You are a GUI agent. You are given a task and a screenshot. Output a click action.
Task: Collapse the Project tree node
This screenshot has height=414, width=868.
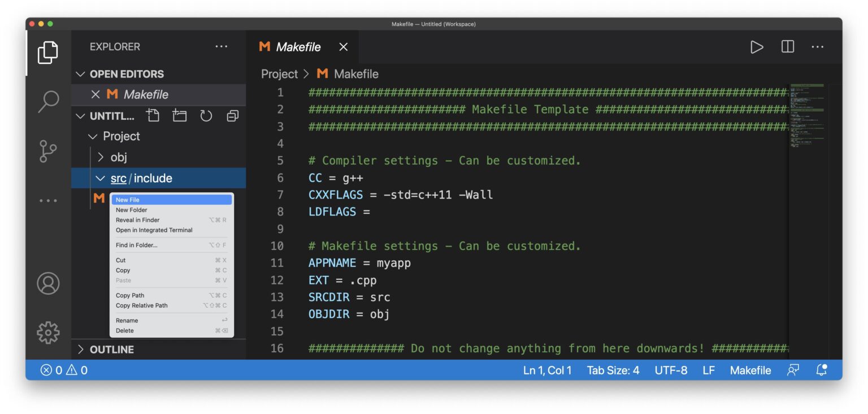[93, 136]
